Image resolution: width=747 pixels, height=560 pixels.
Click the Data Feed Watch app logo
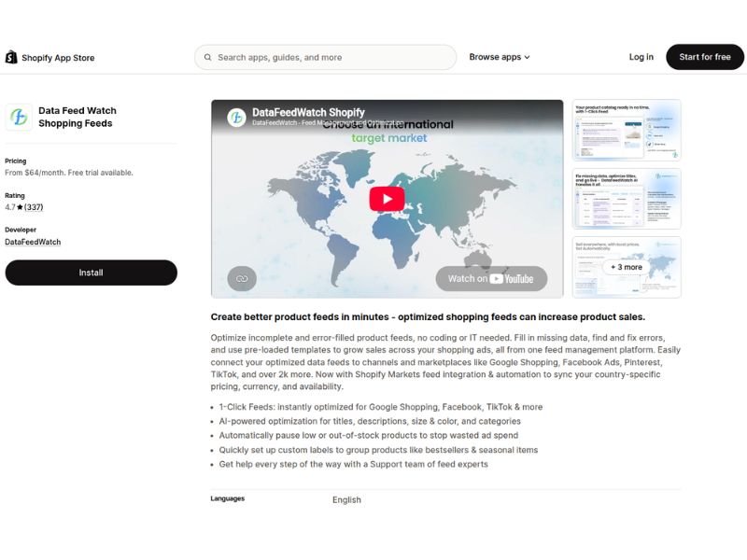click(x=19, y=117)
